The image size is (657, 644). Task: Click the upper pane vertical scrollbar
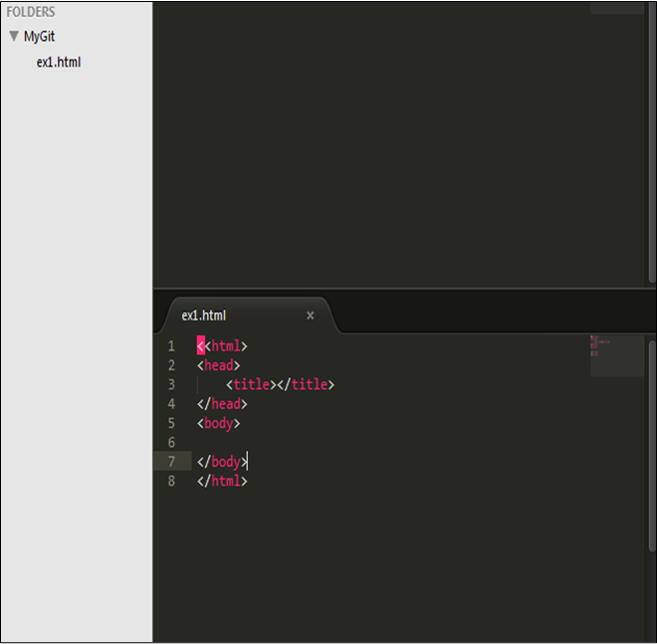click(652, 142)
